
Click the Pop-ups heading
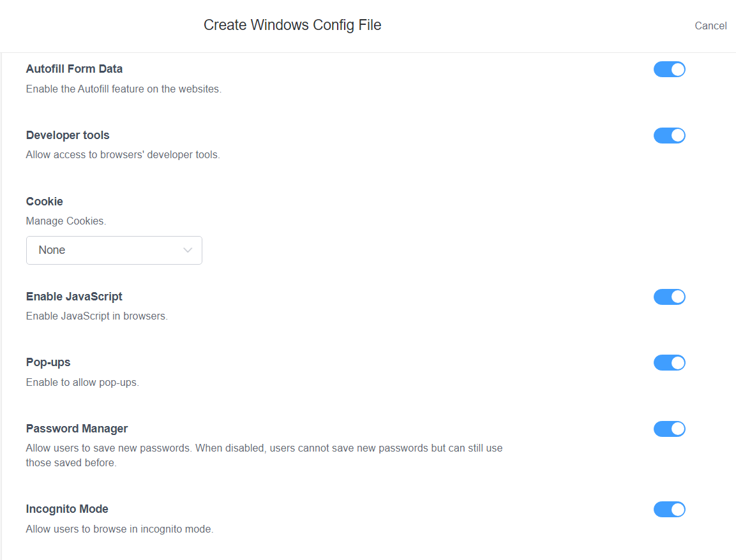[48, 362]
